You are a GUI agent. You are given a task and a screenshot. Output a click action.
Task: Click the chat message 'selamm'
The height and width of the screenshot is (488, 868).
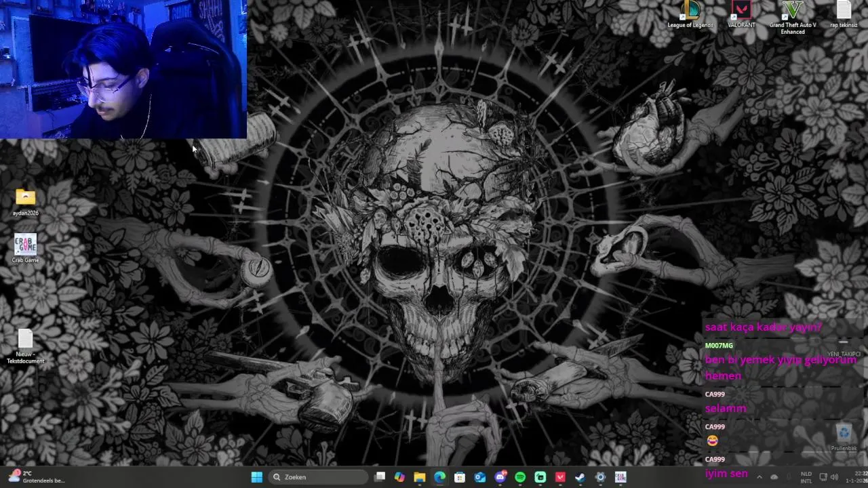point(726,409)
